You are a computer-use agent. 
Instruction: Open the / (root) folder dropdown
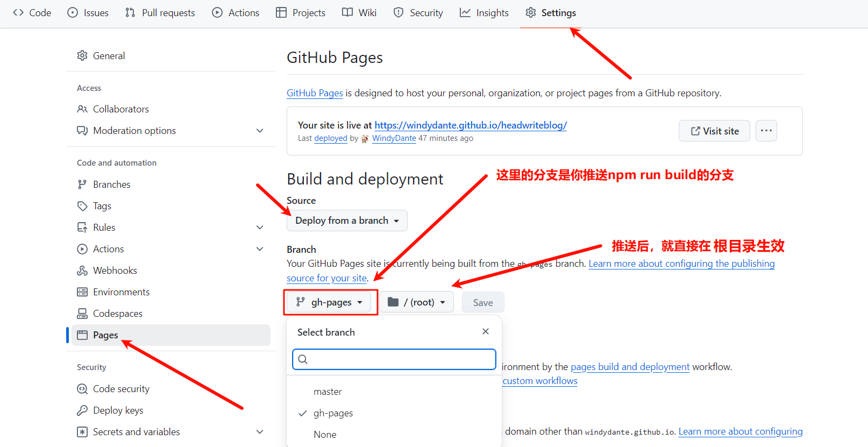(x=417, y=302)
